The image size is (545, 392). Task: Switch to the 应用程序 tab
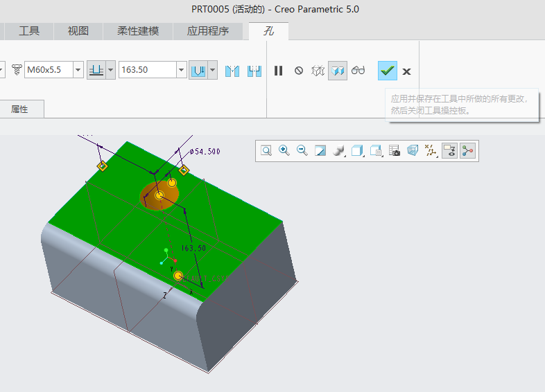click(x=208, y=31)
